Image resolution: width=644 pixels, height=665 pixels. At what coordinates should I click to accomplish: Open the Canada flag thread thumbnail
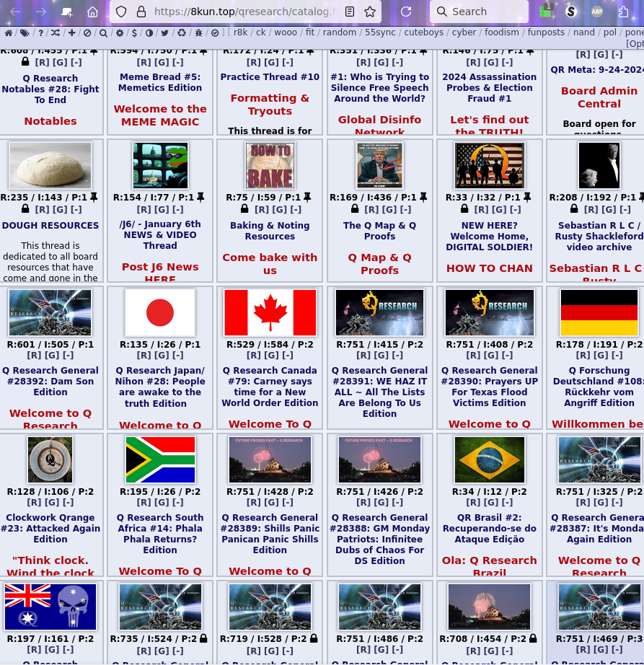pos(270,312)
